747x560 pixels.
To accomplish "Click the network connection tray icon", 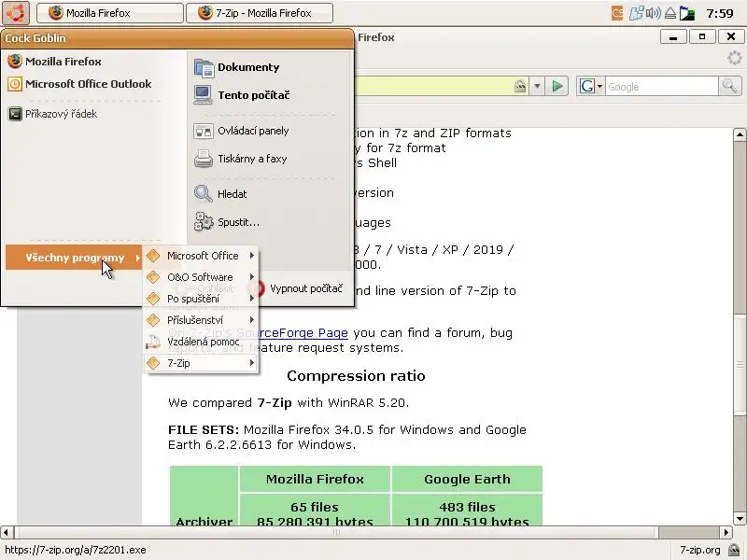I will point(636,13).
